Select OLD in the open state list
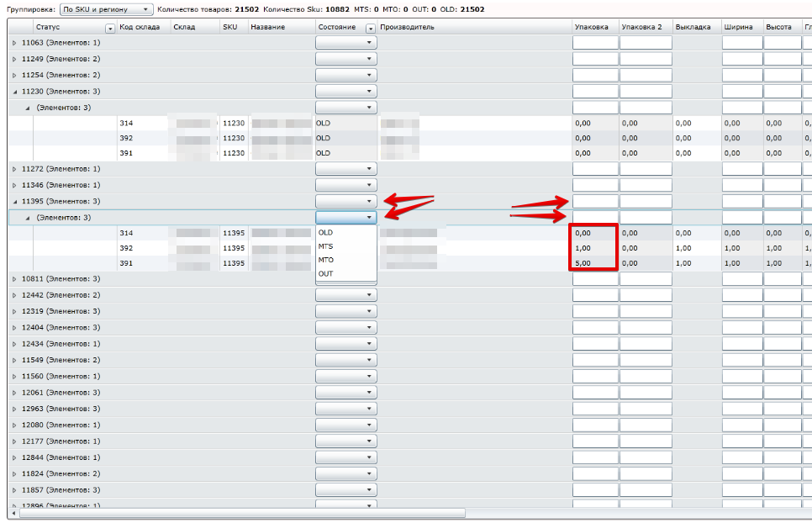Viewport: 812px width, 523px height. (346, 233)
